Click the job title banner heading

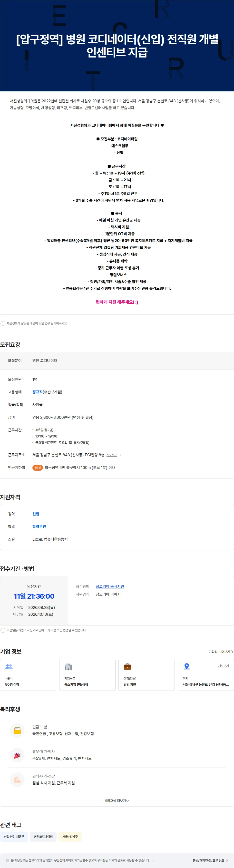click(x=117, y=46)
